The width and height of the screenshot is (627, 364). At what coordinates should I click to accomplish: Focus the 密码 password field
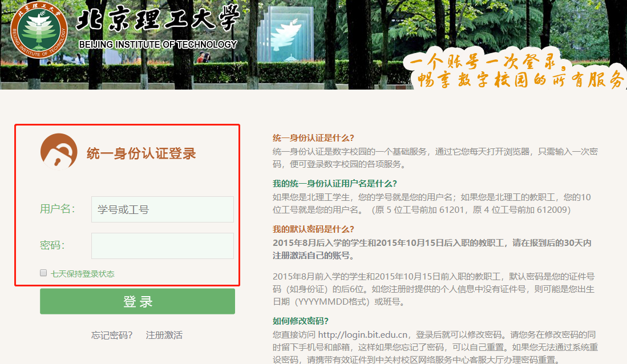tap(162, 246)
